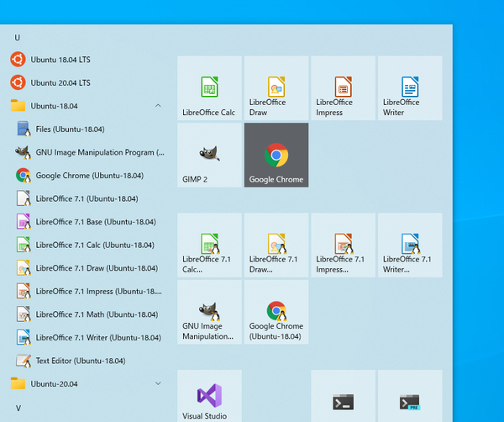Viewport: 504px width, 422px height.
Task: Launch the LibreOffice Draw tile
Action: (276, 88)
